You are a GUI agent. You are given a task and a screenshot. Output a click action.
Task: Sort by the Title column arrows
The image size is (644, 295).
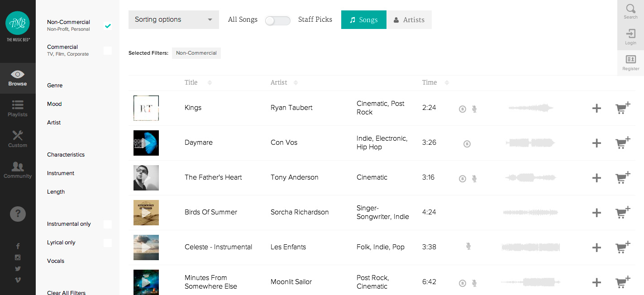coord(210,83)
